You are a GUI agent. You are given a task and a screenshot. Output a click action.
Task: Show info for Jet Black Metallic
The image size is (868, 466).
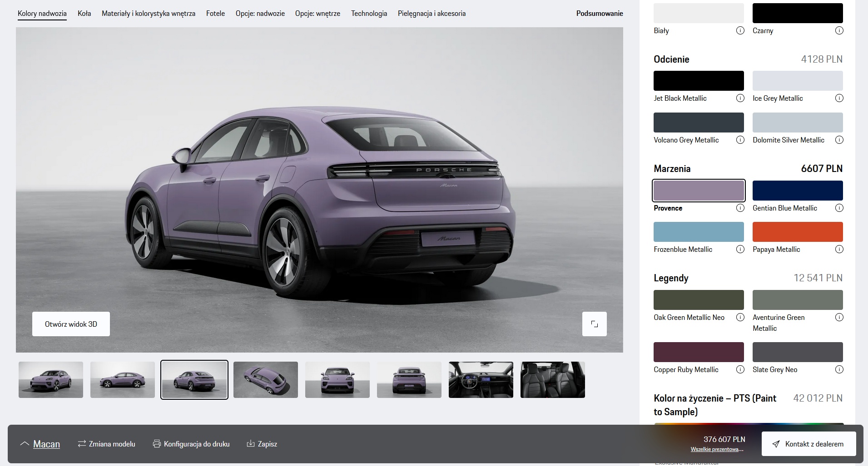coord(740,98)
